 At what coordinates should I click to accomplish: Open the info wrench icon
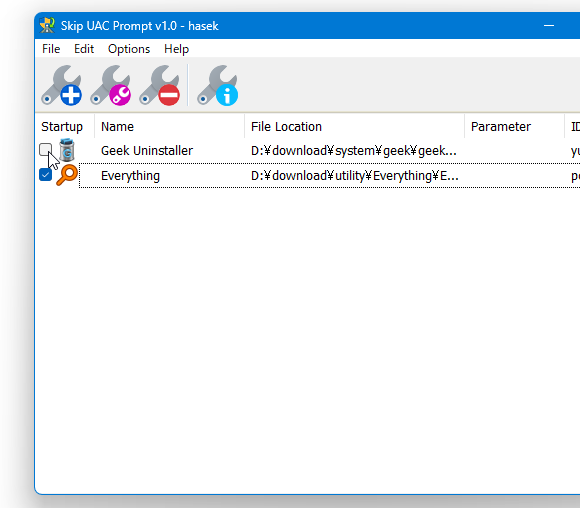[218, 85]
